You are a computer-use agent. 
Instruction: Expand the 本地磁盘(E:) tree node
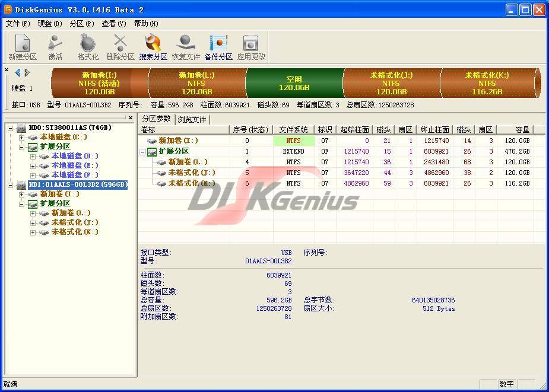click(33, 166)
